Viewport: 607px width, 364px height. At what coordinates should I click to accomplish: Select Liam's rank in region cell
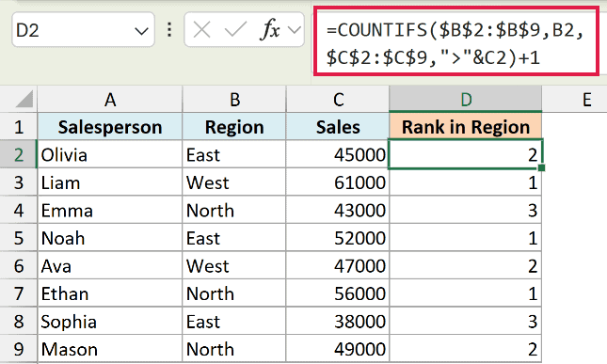point(466,182)
